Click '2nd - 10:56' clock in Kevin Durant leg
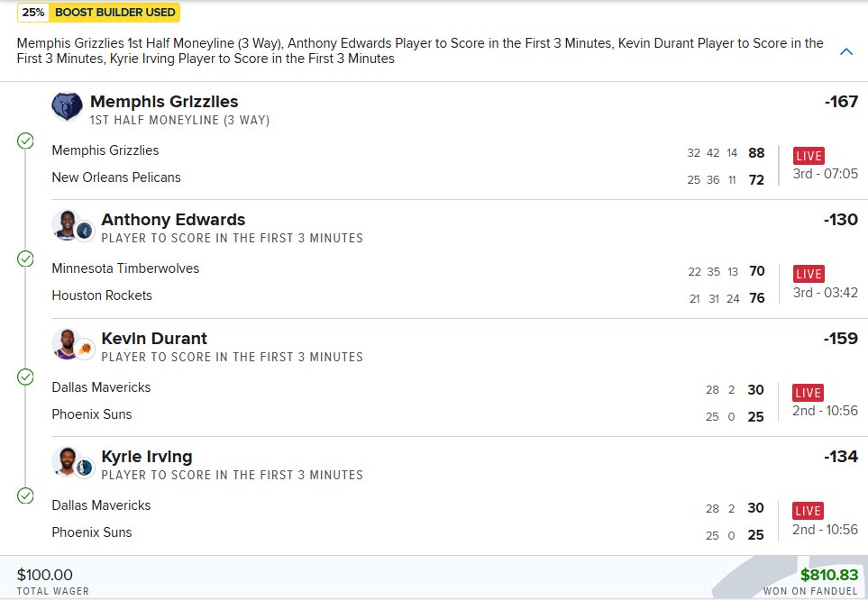The height and width of the screenshot is (600, 868). (825, 411)
